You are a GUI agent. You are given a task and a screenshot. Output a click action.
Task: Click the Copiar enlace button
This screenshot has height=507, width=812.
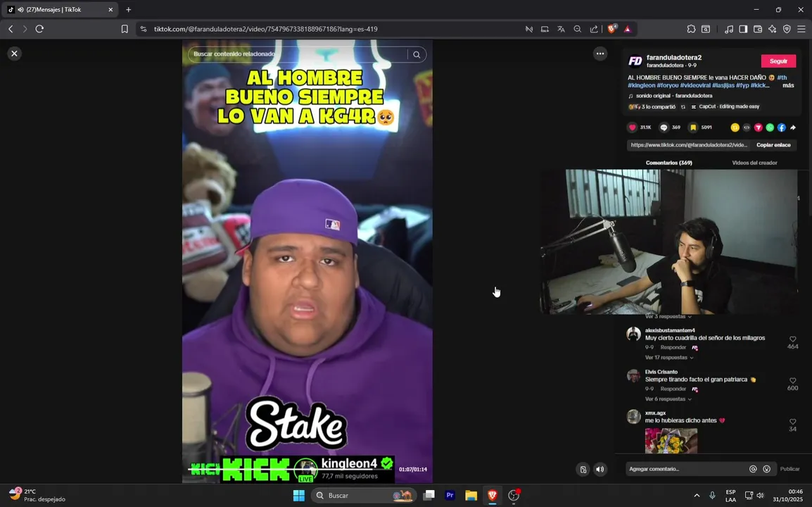pos(773,145)
